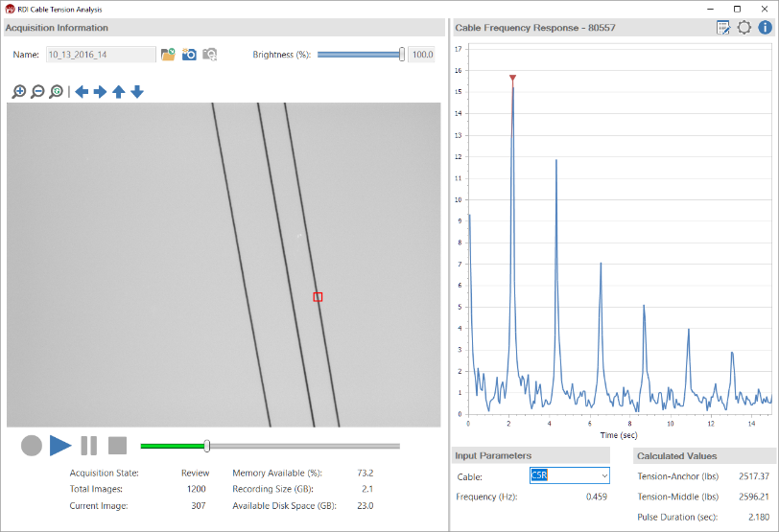779x532 pixels.
Task: Click the Acquisition State value Review
Action: point(196,473)
